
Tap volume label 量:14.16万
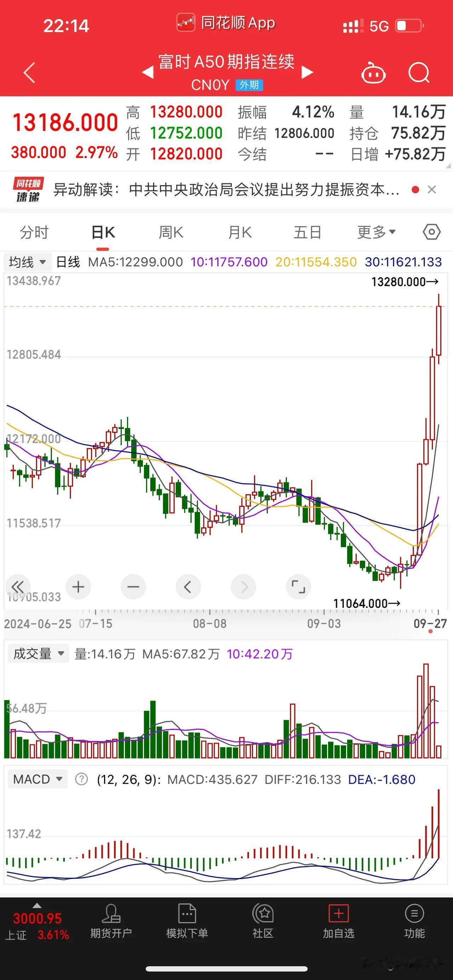tap(105, 654)
